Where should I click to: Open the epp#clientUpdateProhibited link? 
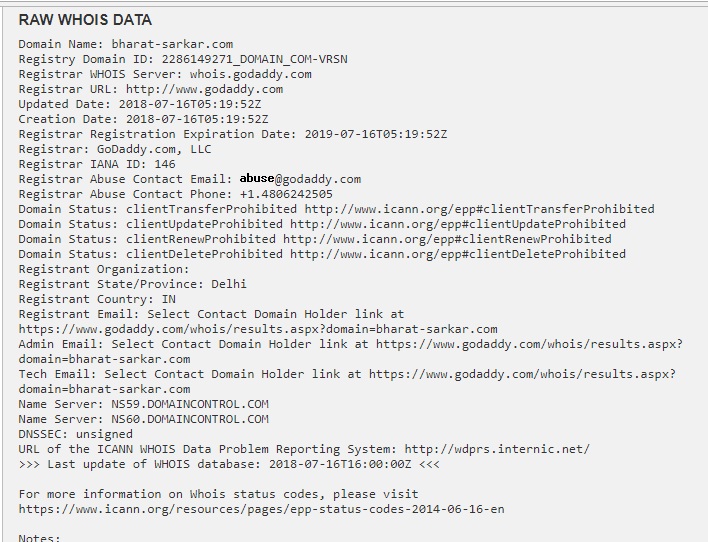(458, 224)
